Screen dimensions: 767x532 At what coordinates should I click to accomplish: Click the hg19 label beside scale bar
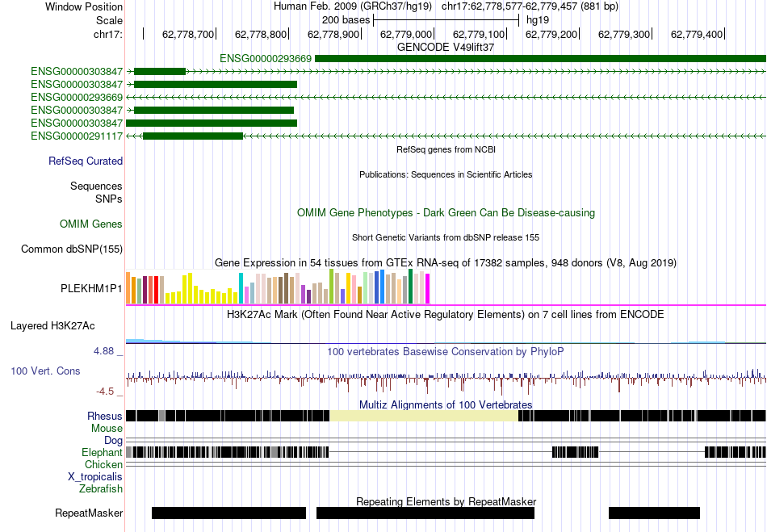pyautogui.click(x=538, y=20)
